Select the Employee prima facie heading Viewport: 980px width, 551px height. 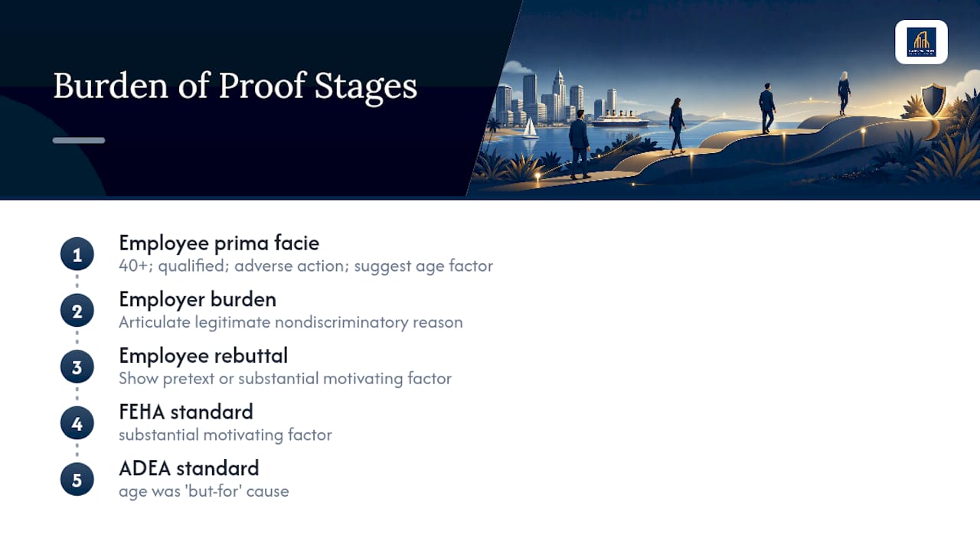(219, 243)
